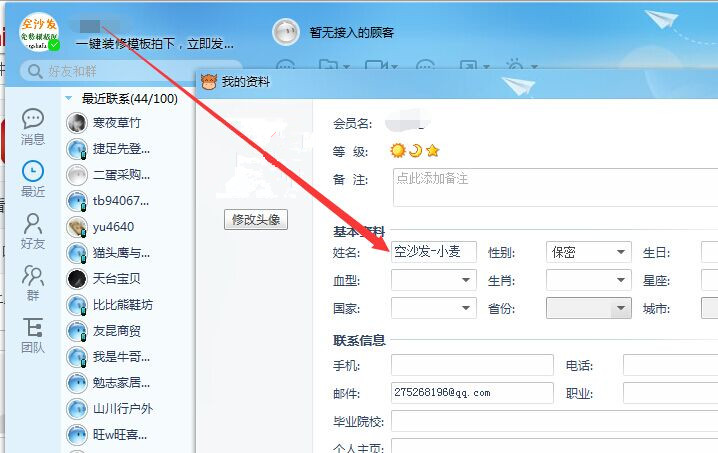Click the 电话 input field
Screen dimensions: 718x453
670,365
